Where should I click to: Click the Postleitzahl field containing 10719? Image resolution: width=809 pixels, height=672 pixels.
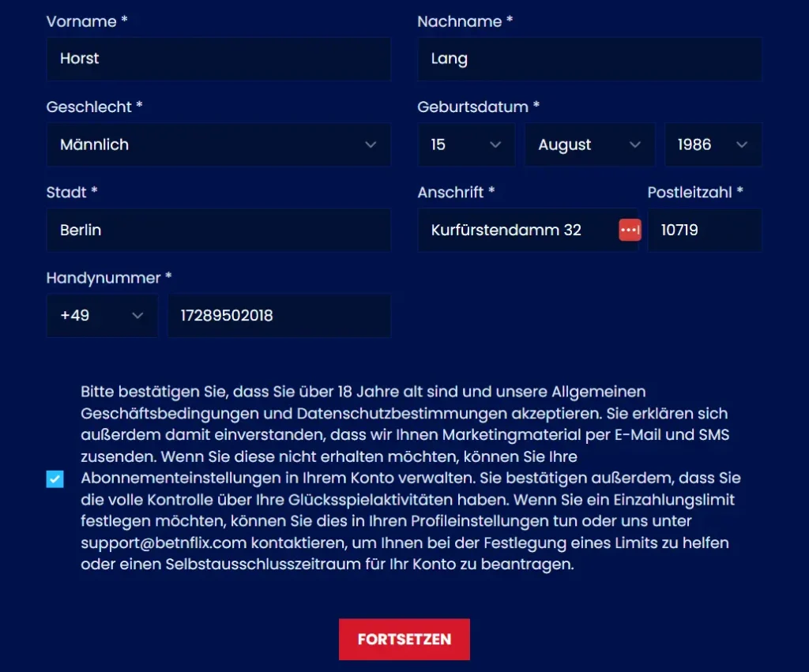pyautogui.click(x=705, y=230)
